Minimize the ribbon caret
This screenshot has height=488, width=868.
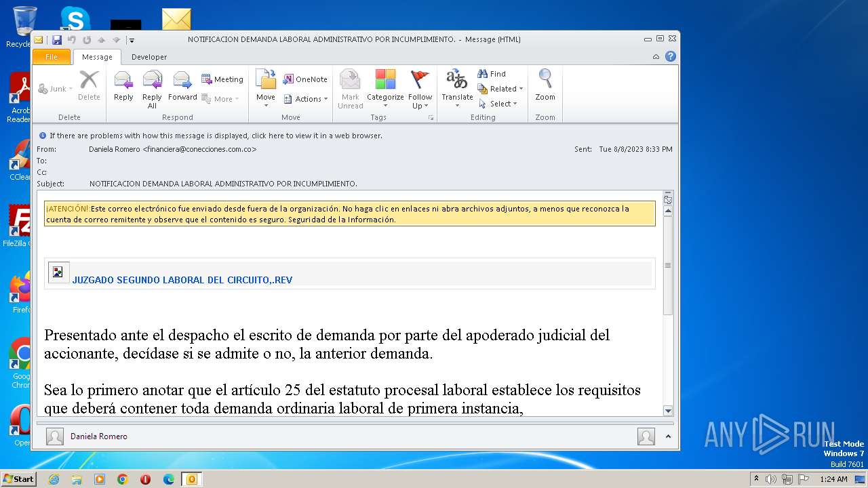click(x=656, y=57)
